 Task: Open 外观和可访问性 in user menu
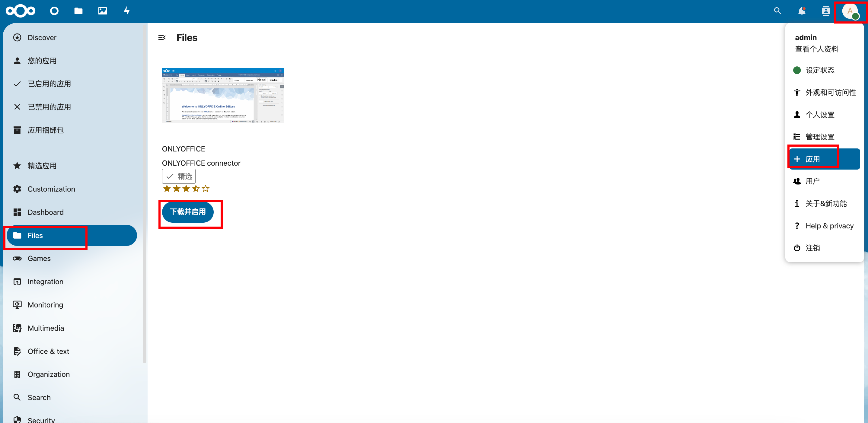tap(825, 92)
